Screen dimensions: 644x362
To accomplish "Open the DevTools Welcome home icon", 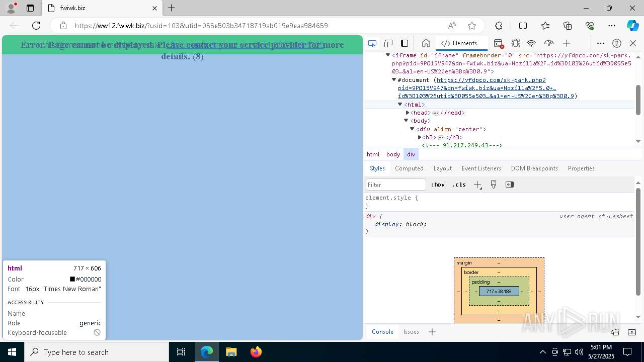I will 426,43.
